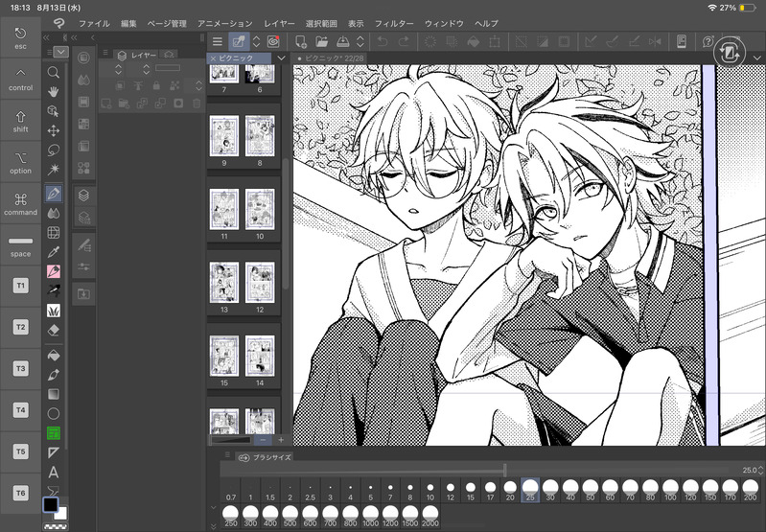The image size is (766, 532).
Task: Select the 30 brush size preset
Action: (550, 490)
